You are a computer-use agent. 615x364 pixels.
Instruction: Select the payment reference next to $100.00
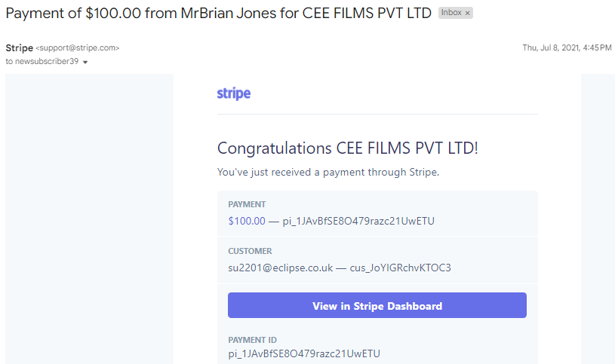[x=358, y=221]
